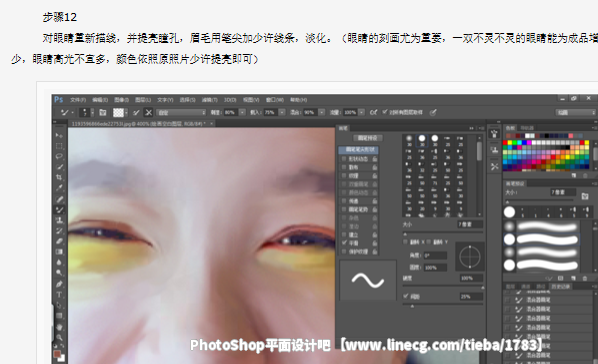This screenshot has width=598, height=364.
Task: Toggle the 平滑 smoothing checkbox
Action: tap(344, 243)
